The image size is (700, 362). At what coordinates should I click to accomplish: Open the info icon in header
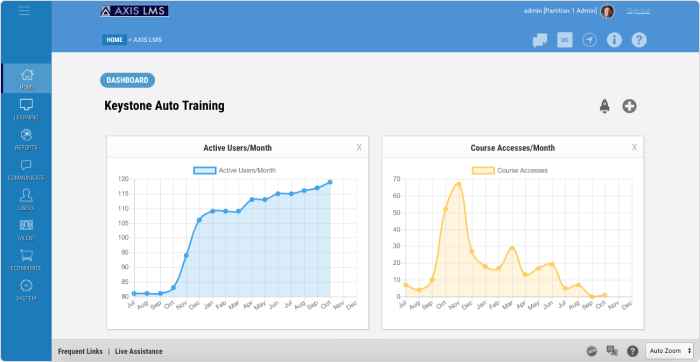[x=614, y=40]
